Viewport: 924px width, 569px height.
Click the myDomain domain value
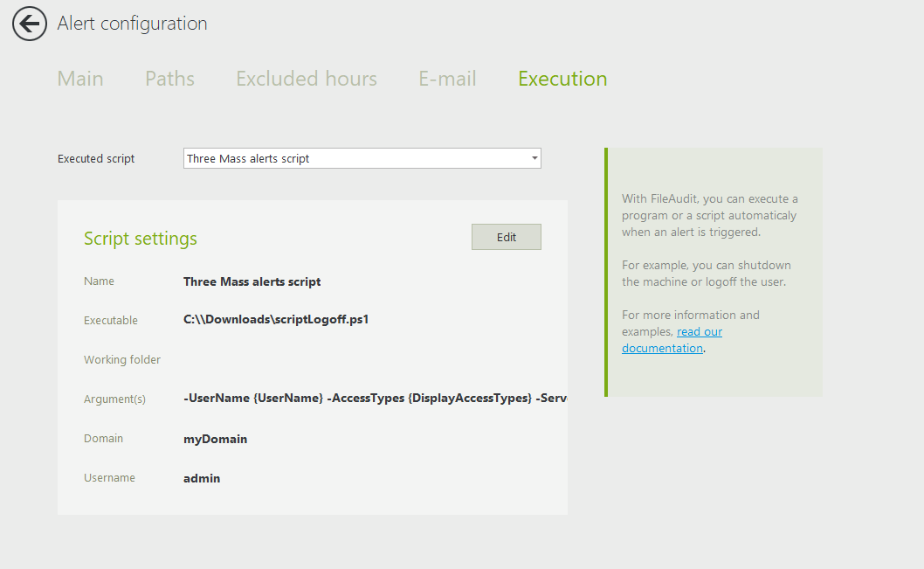pos(215,439)
